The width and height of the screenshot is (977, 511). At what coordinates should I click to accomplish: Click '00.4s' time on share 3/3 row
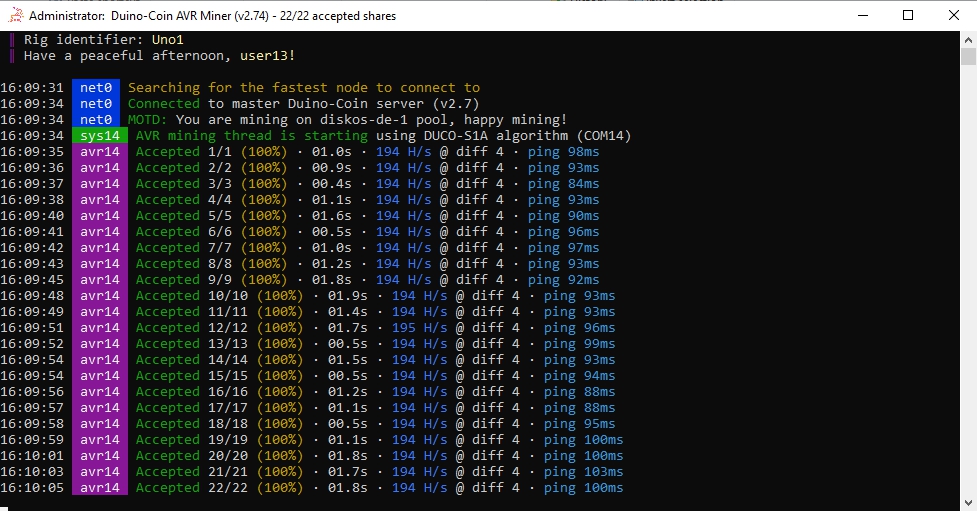tap(331, 184)
